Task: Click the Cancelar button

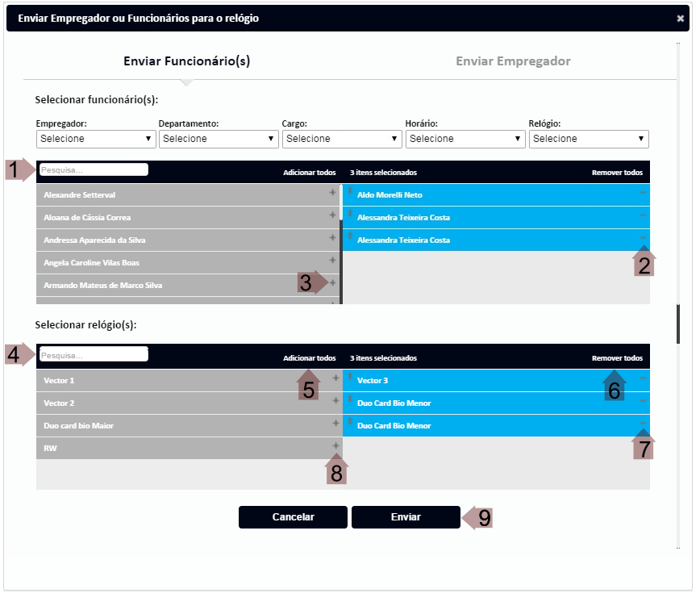Action: 293,517
